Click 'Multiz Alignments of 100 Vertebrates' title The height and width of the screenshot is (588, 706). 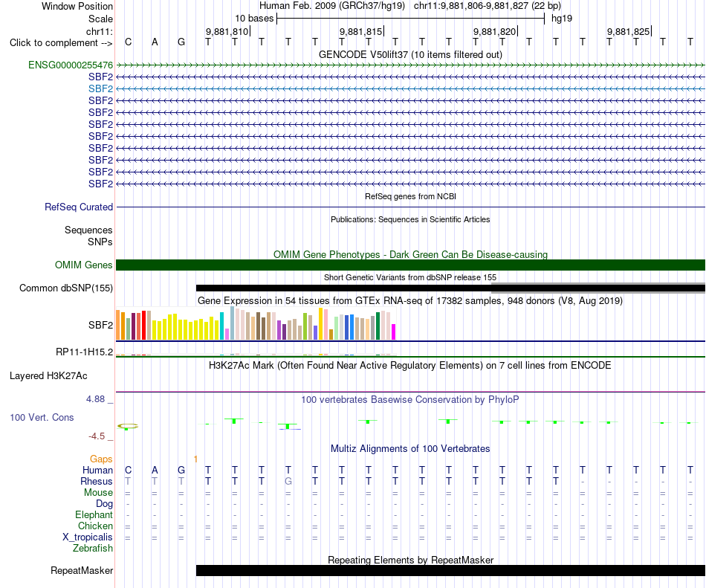410,449
